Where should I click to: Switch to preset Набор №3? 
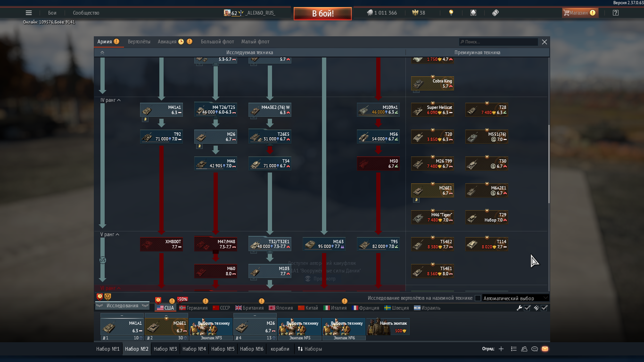pyautogui.click(x=165, y=349)
